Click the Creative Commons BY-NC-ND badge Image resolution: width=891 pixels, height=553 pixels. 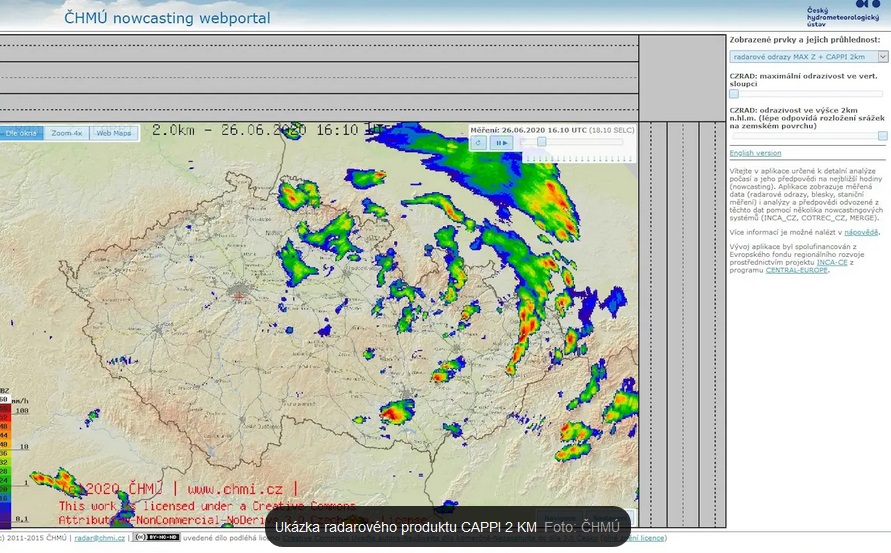pyautogui.click(x=156, y=538)
